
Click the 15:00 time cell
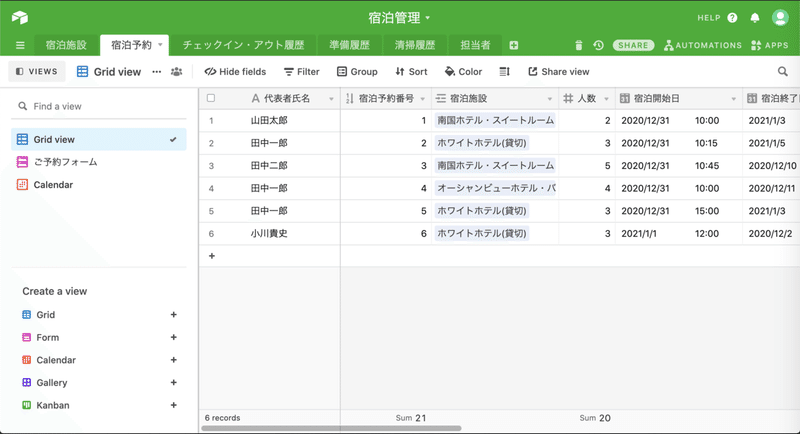click(x=707, y=211)
